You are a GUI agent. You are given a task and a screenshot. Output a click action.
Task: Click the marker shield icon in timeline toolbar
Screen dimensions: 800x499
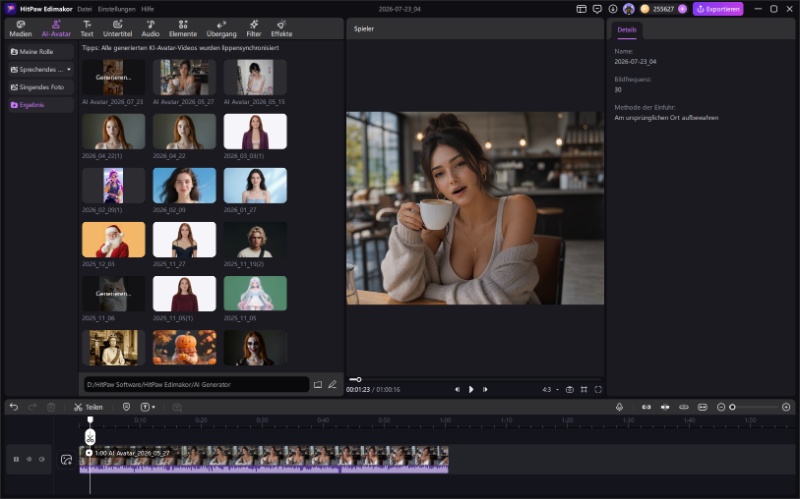point(127,407)
